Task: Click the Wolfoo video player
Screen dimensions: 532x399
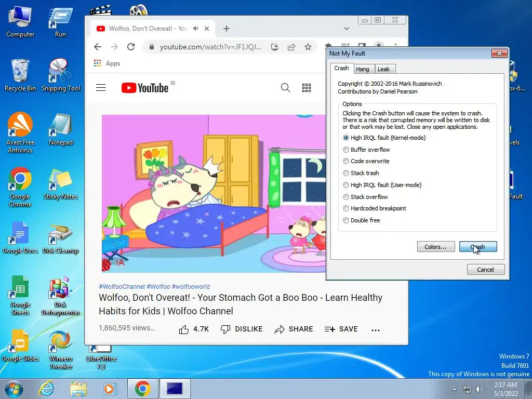Action: [214, 193]
